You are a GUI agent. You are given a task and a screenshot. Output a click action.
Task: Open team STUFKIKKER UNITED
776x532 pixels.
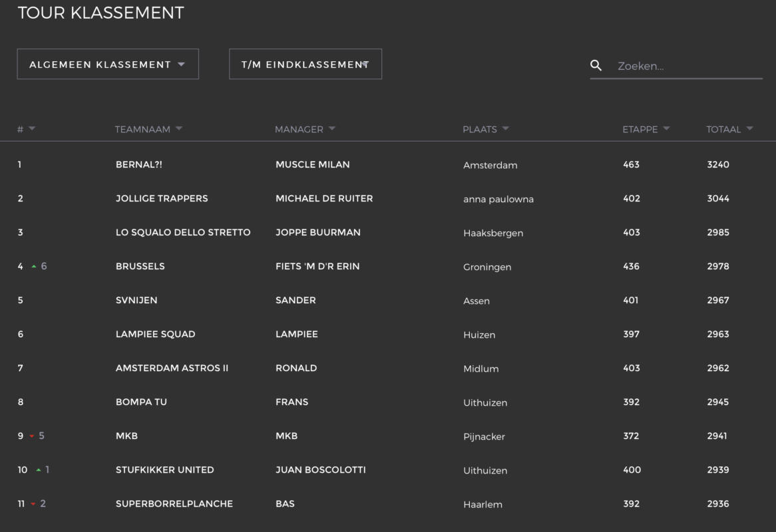pos(165,469)
